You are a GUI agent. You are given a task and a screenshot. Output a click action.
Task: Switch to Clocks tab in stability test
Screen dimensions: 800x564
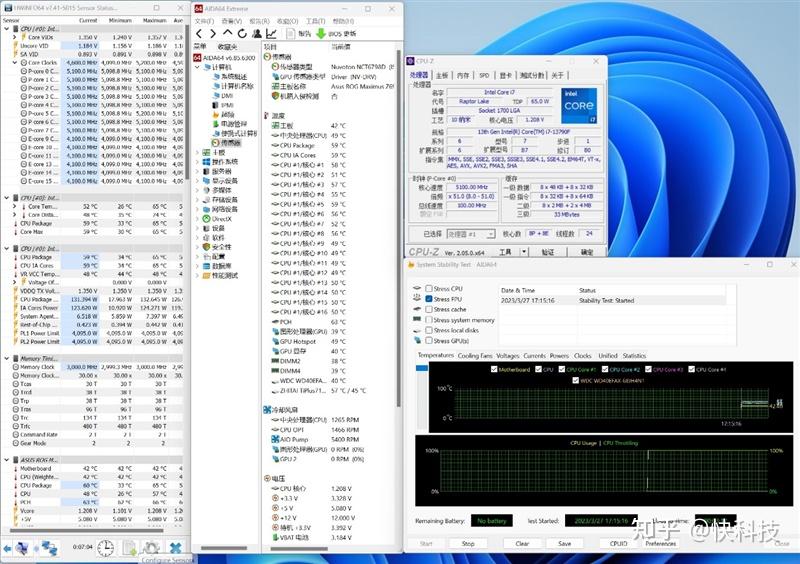(x=582, y=356)
